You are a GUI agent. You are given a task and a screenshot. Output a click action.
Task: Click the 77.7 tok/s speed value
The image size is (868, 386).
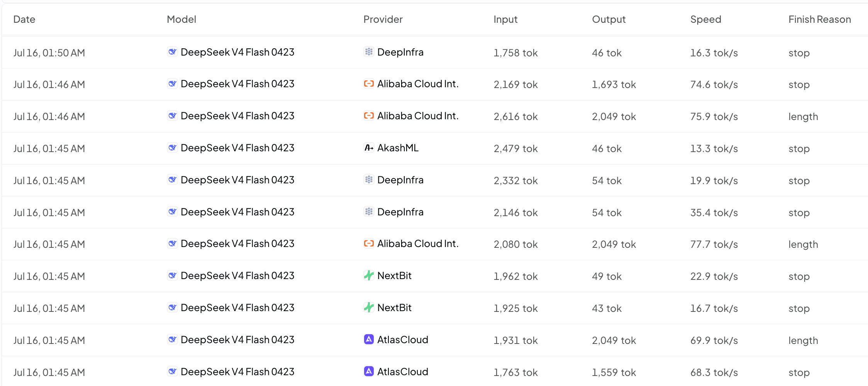tap(714, 244)
